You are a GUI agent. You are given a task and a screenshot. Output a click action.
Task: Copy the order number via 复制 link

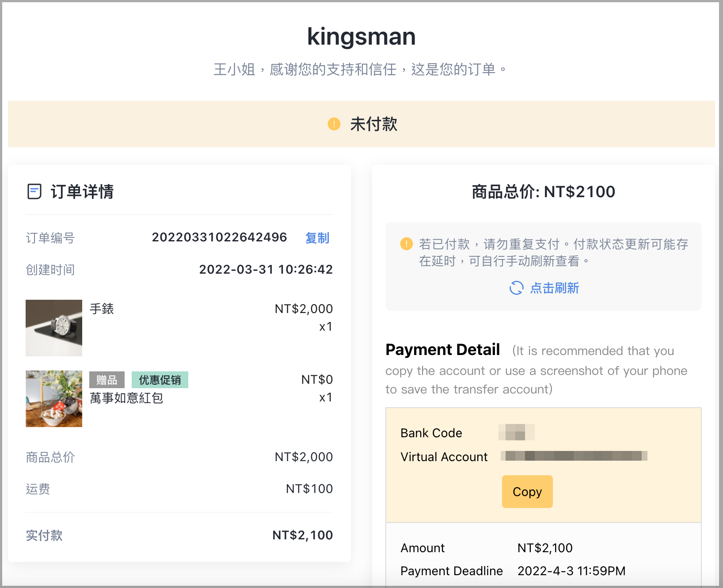point(317,238)
